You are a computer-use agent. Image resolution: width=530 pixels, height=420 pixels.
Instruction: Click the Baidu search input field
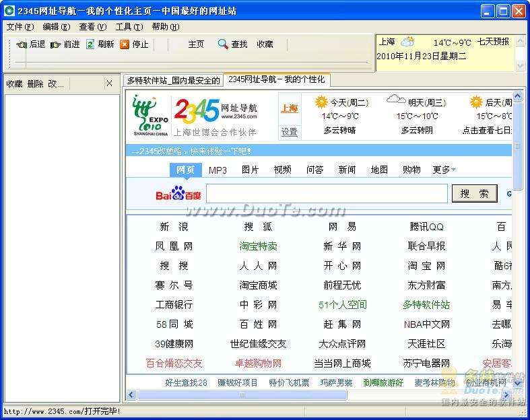(327, 194)
